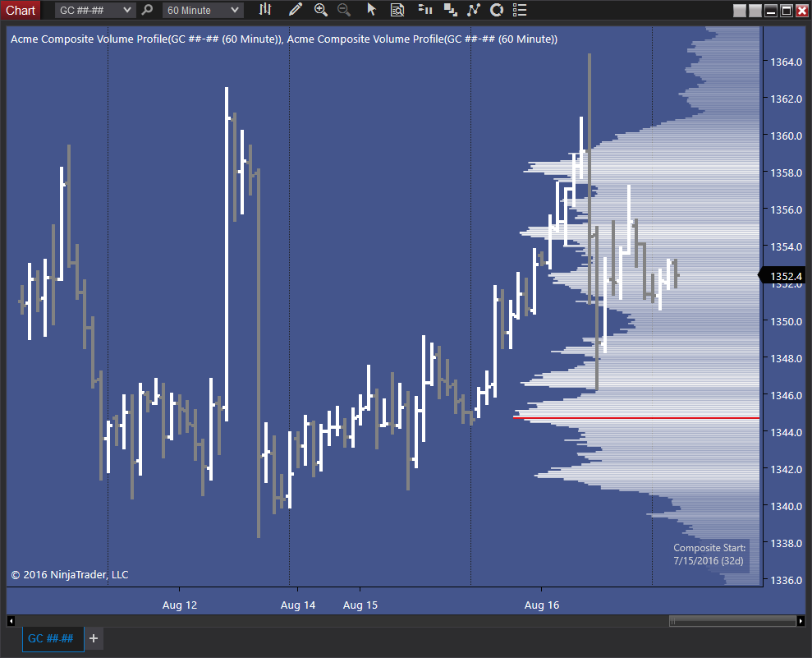
Task: Open the chart style selector
Action: point(264,10)
